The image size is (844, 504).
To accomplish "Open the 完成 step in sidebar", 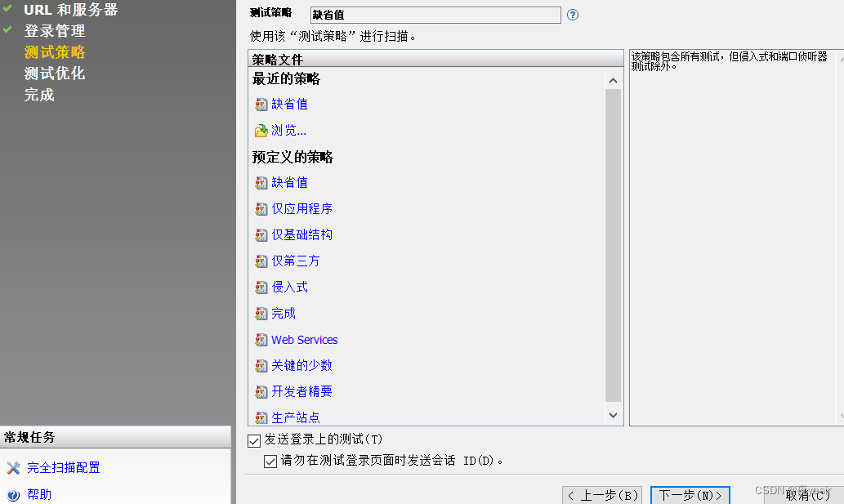I will coord(39,96).
